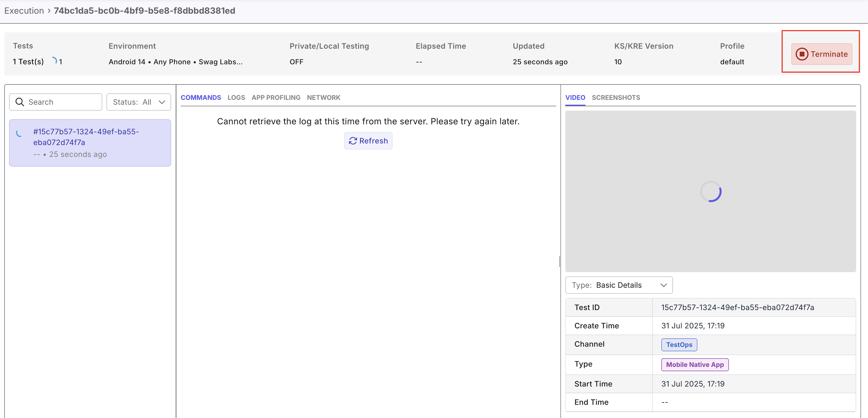
Task: Select the NETWORK tab
Action: pos(323,97)
